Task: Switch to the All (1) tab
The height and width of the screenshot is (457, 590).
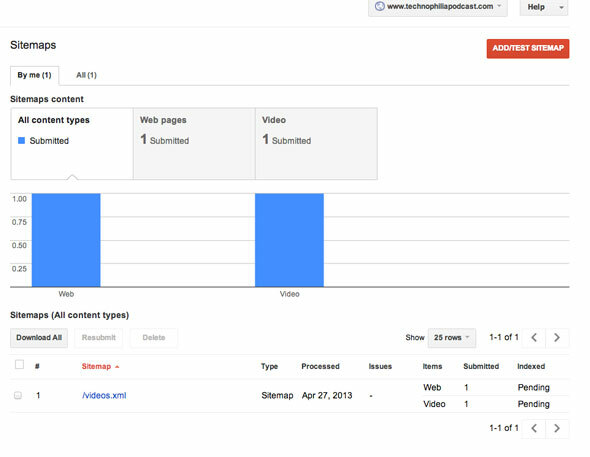Action: pos(87,75)
